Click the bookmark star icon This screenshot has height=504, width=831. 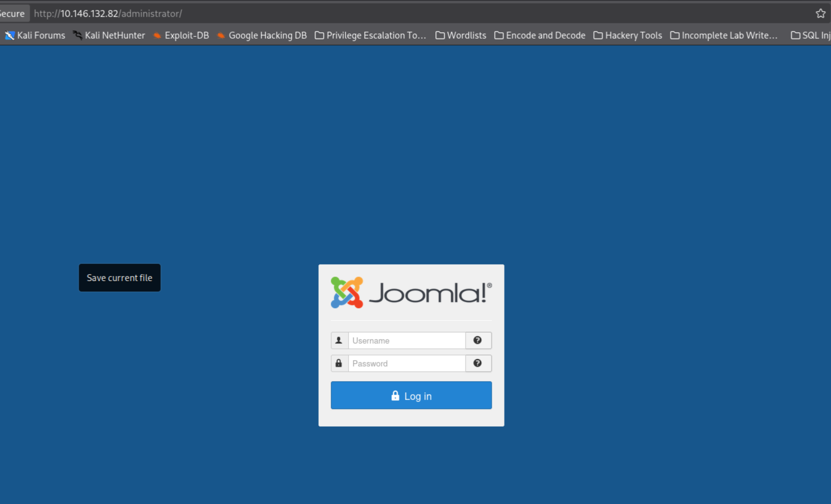pos(820,14)
